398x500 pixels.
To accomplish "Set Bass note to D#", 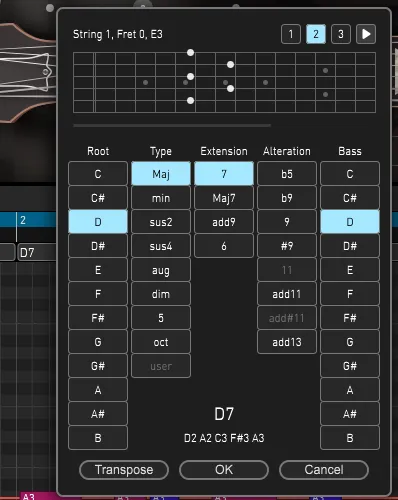I will click(x=350, y=246).
